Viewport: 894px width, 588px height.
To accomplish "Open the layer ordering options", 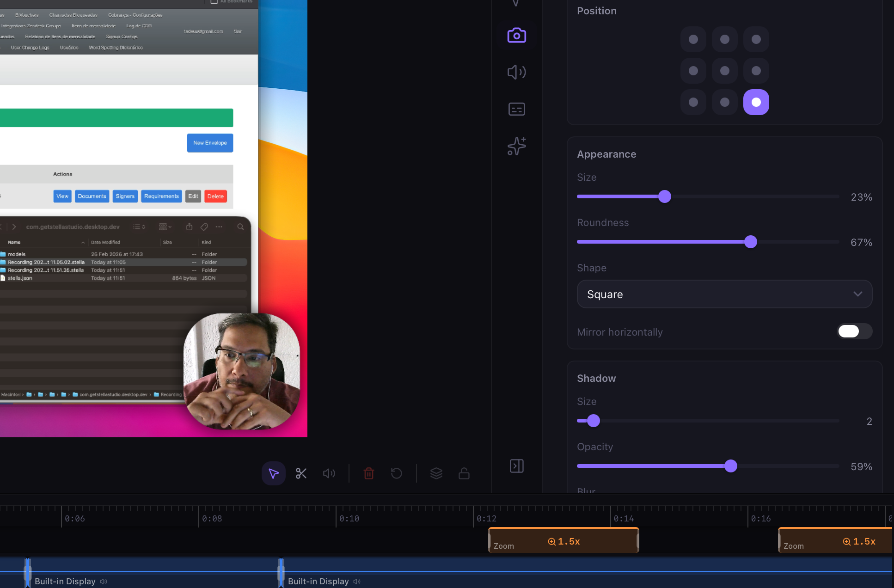I will click(436, 473).
